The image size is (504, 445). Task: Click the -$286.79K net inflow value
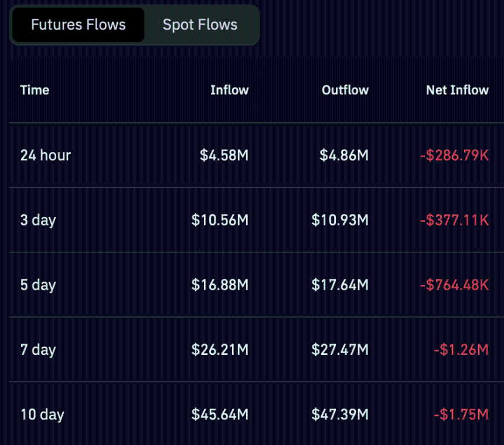click(454, 155)
